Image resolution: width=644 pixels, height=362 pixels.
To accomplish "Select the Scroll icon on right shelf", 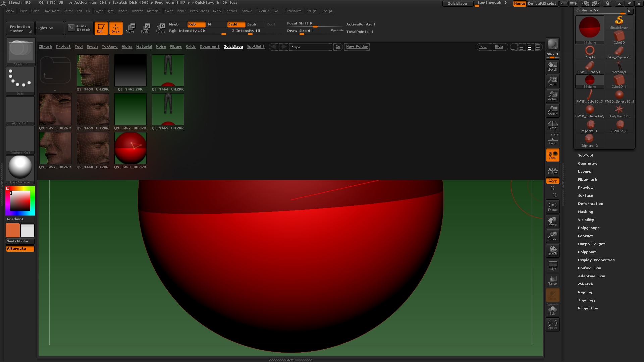I will pos(552,66).
